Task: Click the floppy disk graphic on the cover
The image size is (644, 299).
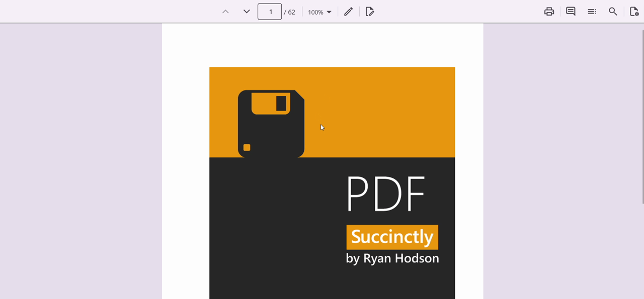Action: click(x=271, y=126)
